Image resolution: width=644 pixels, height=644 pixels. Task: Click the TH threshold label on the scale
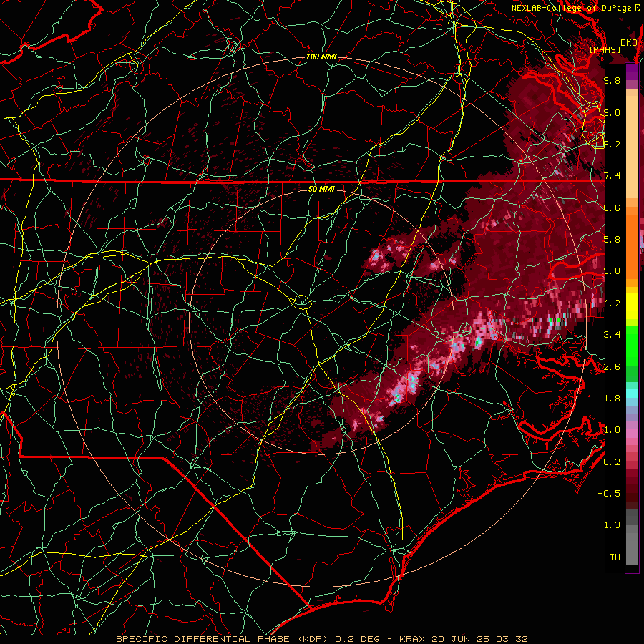pyautogui.click(x=615, y=557)
